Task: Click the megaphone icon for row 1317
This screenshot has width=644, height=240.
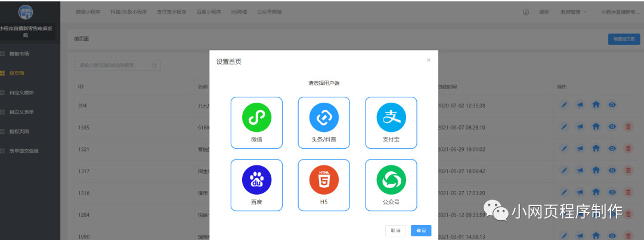Action: click(580, 171)
